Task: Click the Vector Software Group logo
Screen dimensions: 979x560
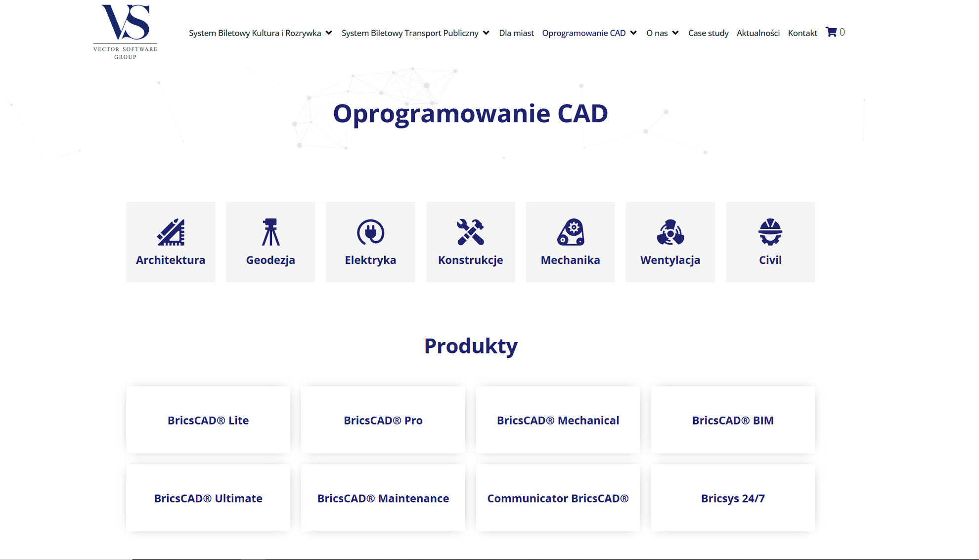Action: click(x=125, y=32)
